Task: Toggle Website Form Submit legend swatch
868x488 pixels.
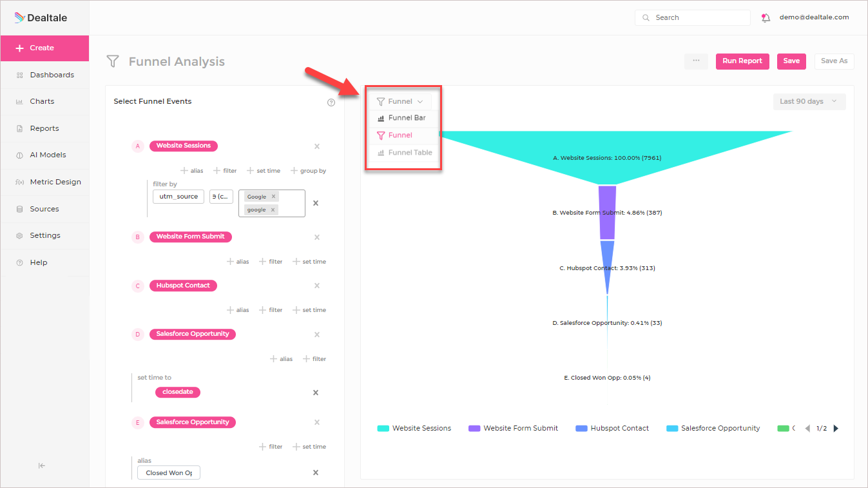Action: (474, 428)
